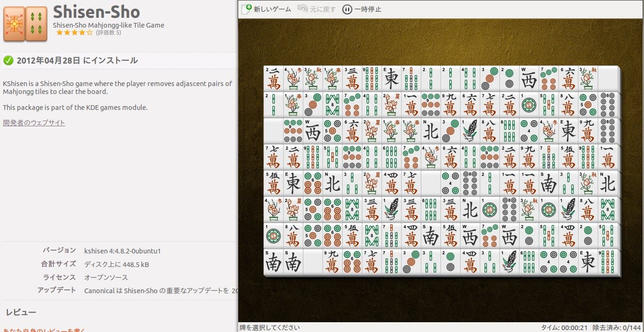Click the status message 牌を選択してください

270,328
